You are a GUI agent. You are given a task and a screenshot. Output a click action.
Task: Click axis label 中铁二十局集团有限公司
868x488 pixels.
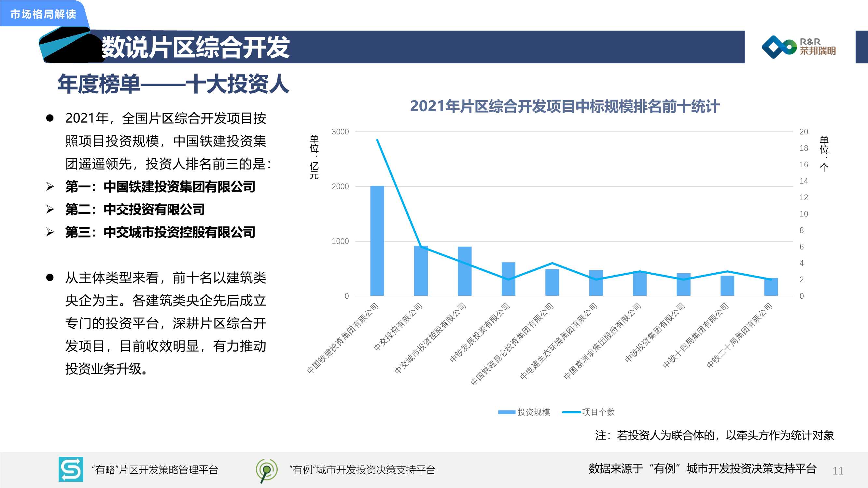tap(740, 335)
